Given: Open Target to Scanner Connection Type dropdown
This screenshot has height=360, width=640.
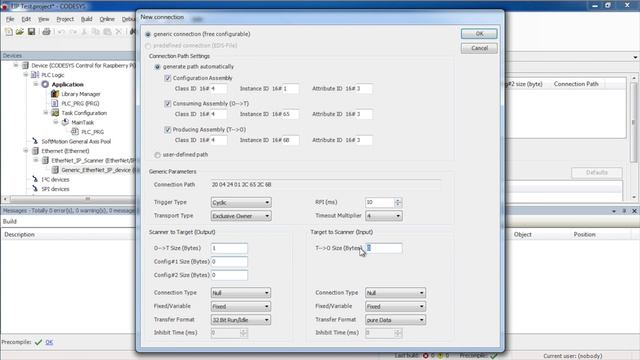Looking at the screenshot, I should coord(395,293).
